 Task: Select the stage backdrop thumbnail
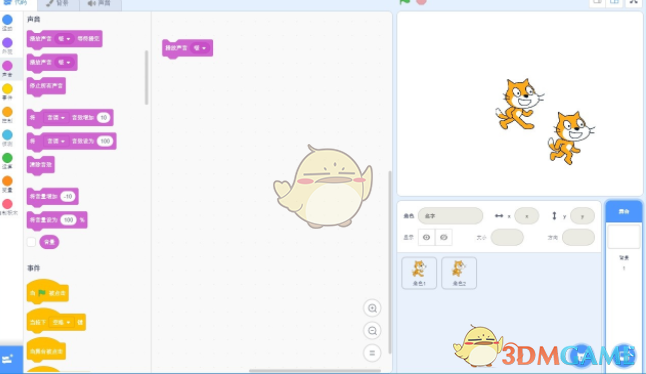click(x=624, y=236)
